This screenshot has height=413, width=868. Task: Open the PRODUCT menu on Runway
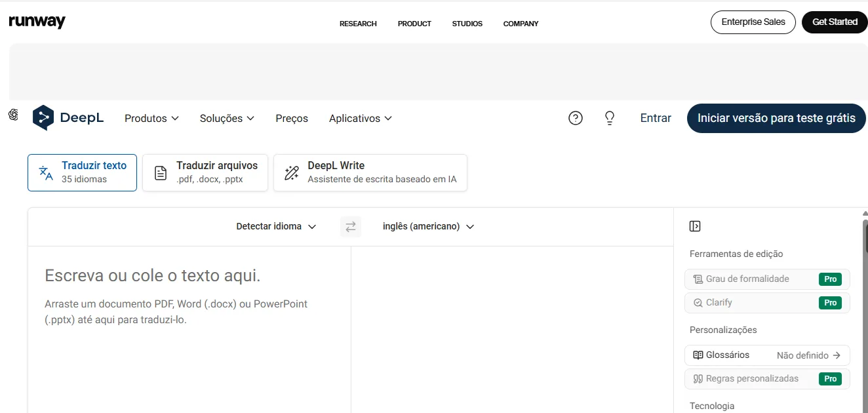tap(414, 24)
